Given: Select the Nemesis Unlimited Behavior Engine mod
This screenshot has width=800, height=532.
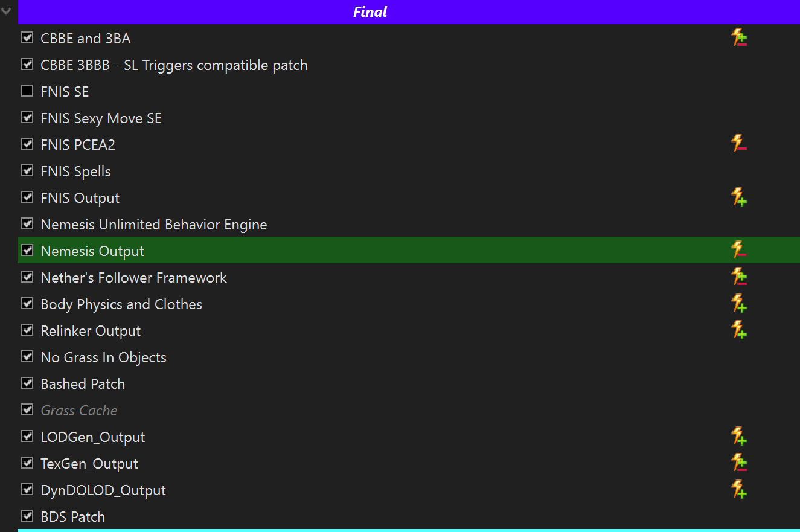Looking at the screenshot, I should coord(409,224).
